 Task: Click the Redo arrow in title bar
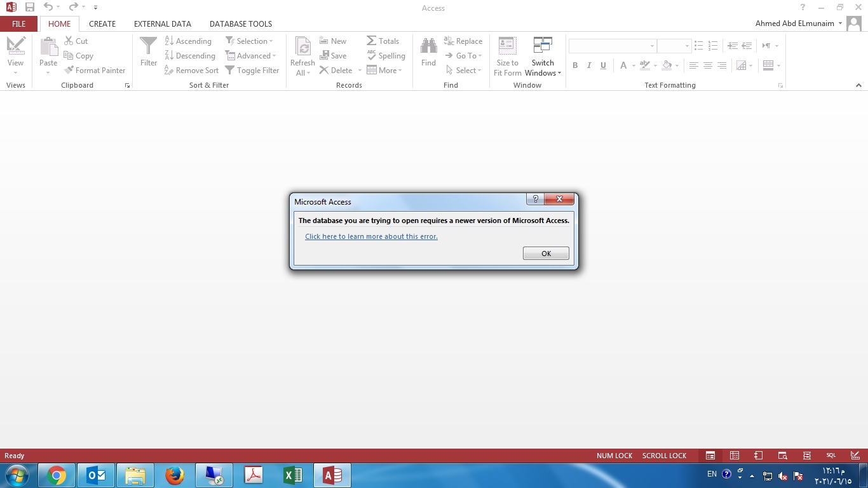click(73, 8)
